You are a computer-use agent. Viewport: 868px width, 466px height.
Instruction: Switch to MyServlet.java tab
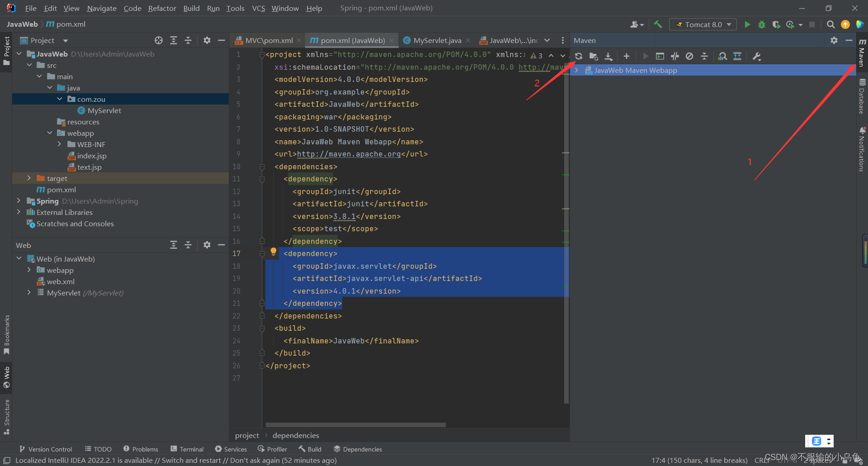tap(437, 40)
